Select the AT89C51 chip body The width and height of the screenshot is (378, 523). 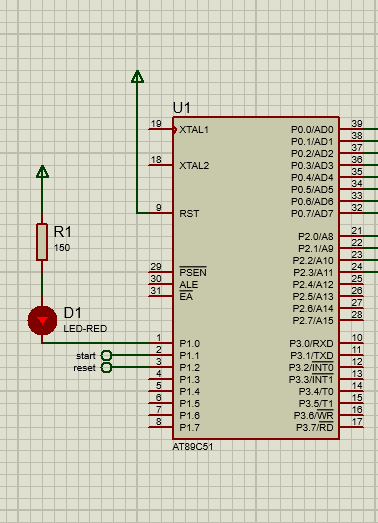(256, 278)
